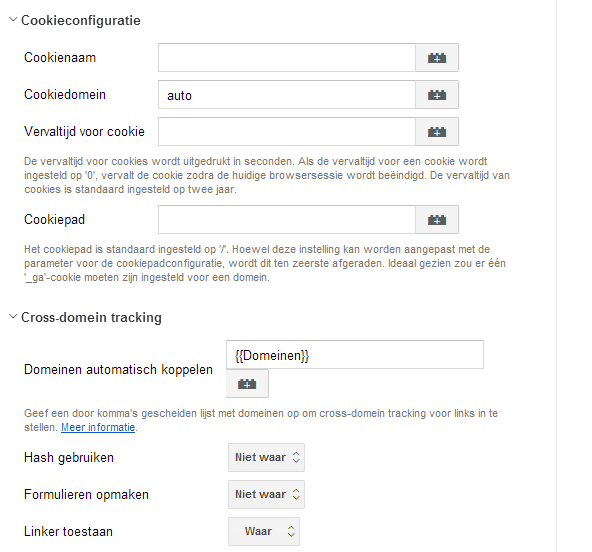The image size is (592, 552).
Task: Focus the Cookiepad text field
Action: click(287, 220)
